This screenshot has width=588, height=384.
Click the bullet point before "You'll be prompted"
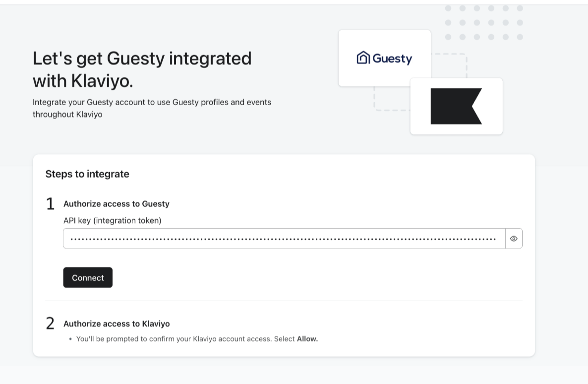[71, 339]
